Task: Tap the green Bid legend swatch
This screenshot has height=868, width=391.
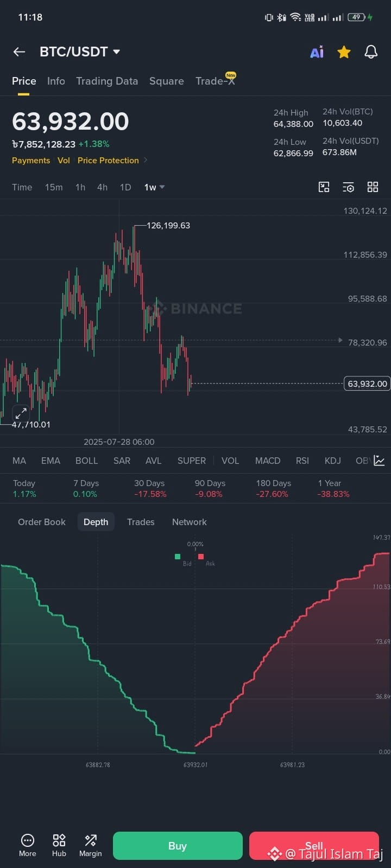Action: [x=178, y=557]
